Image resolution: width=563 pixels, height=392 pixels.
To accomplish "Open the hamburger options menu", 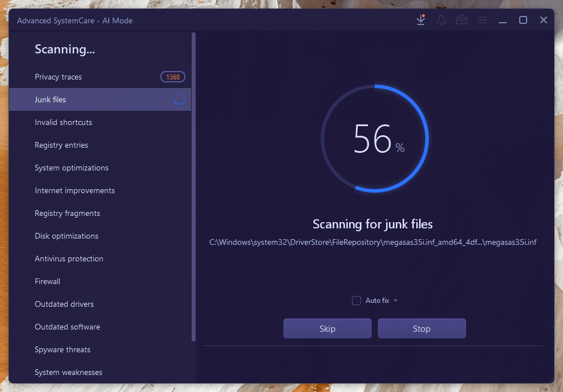I will [482, 20].
